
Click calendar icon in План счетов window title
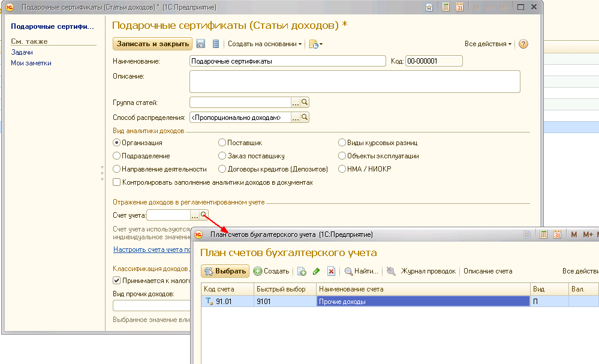[558, 234]
